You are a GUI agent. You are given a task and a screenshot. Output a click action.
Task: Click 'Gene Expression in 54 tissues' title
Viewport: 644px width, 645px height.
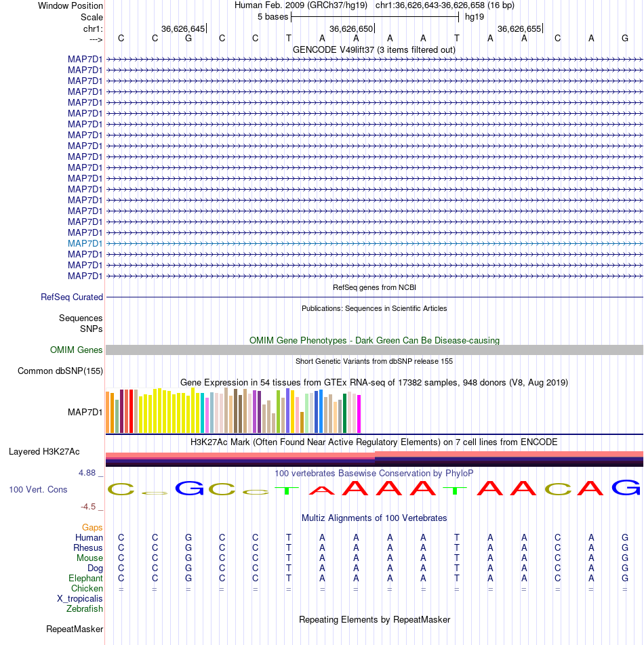[374, 382]
